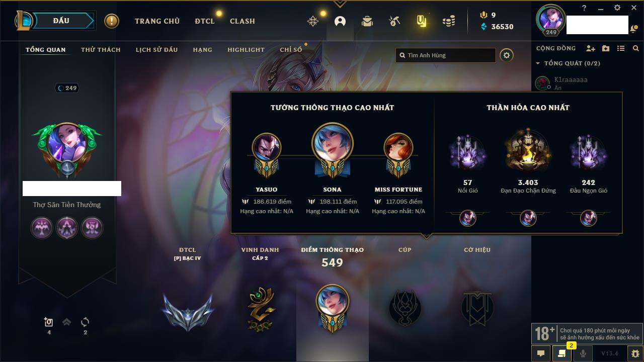
Task: Open the TRANG CHỦ home link
Action: pos(157,21)
